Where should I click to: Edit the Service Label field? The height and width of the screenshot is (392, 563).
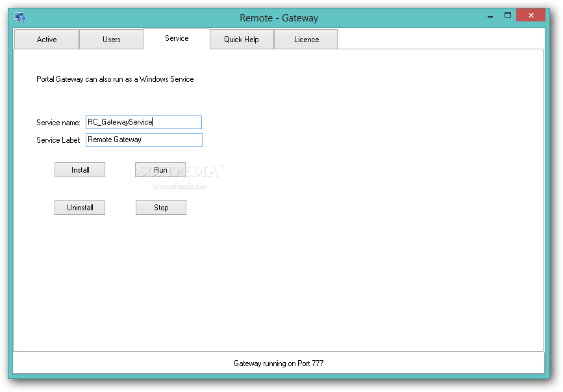144,140
